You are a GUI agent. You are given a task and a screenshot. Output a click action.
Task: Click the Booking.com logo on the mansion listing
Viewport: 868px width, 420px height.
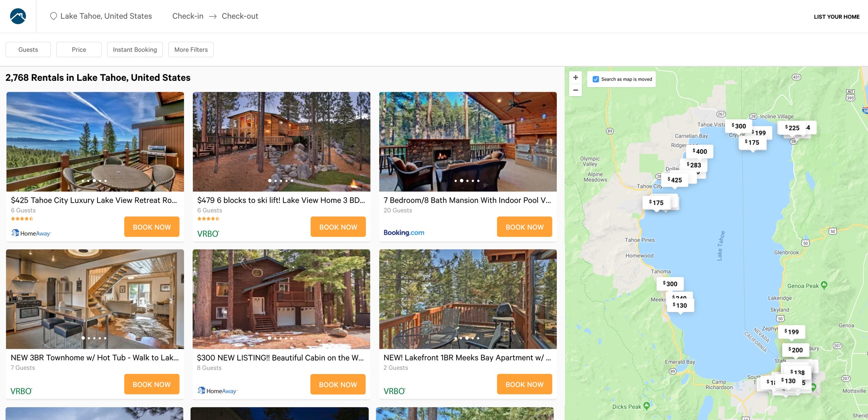[404, 232]
